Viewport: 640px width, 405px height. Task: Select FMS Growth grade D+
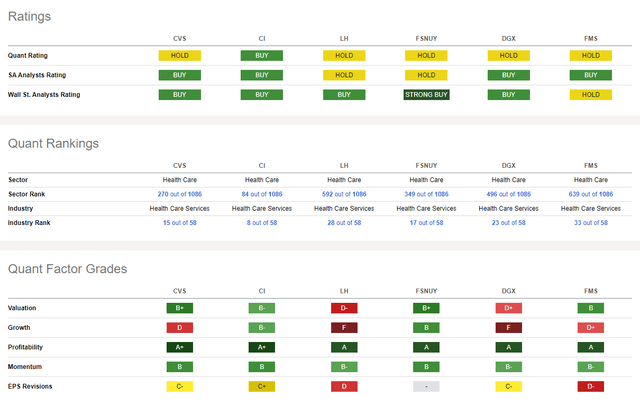(591, 328)
